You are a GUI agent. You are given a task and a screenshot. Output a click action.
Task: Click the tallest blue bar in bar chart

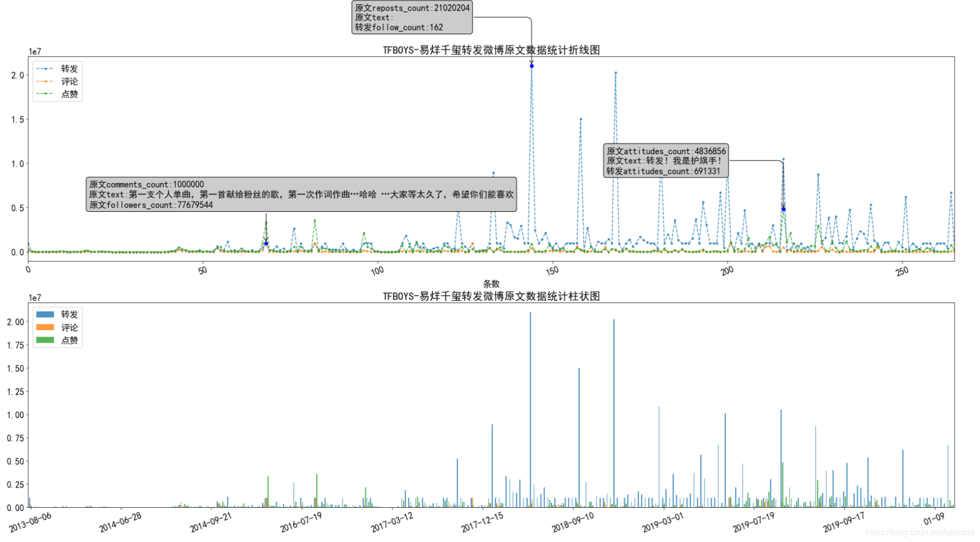[x=531, y=410]
